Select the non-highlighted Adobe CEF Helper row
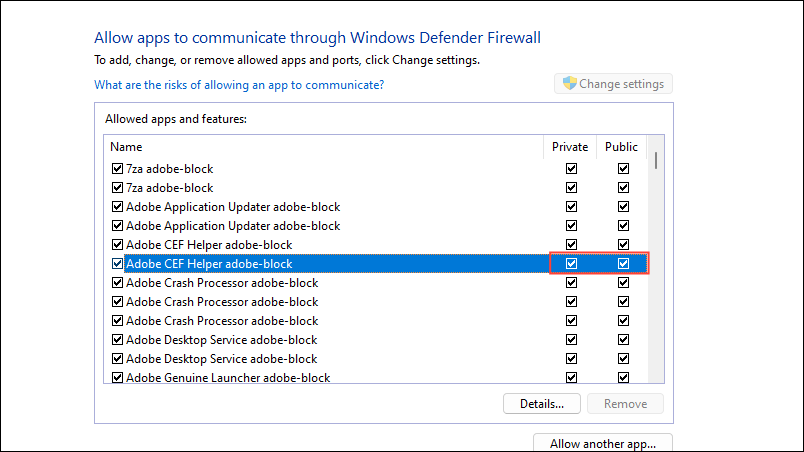 click(209, 245)
